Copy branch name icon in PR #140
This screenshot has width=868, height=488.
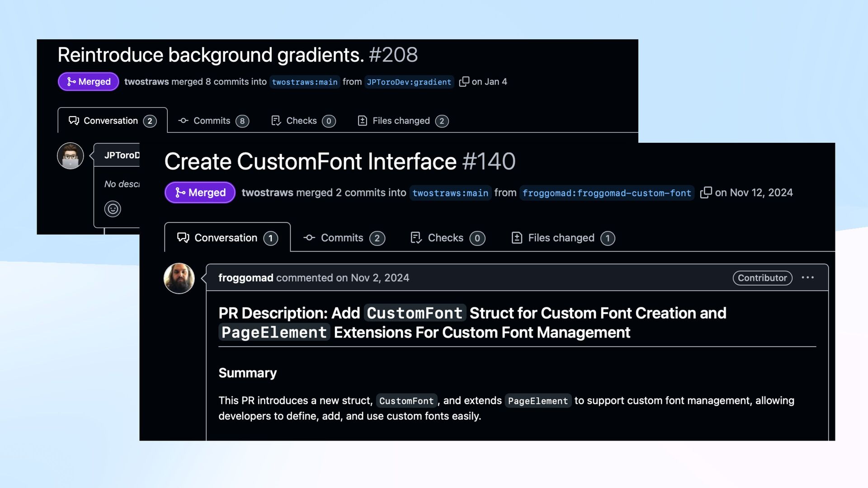(706, 192)
